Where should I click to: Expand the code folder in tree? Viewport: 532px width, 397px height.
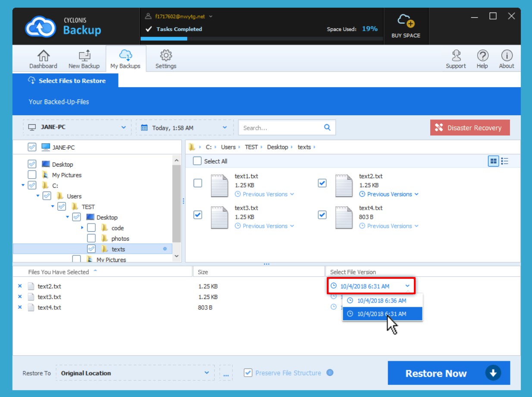coord(82,228)
